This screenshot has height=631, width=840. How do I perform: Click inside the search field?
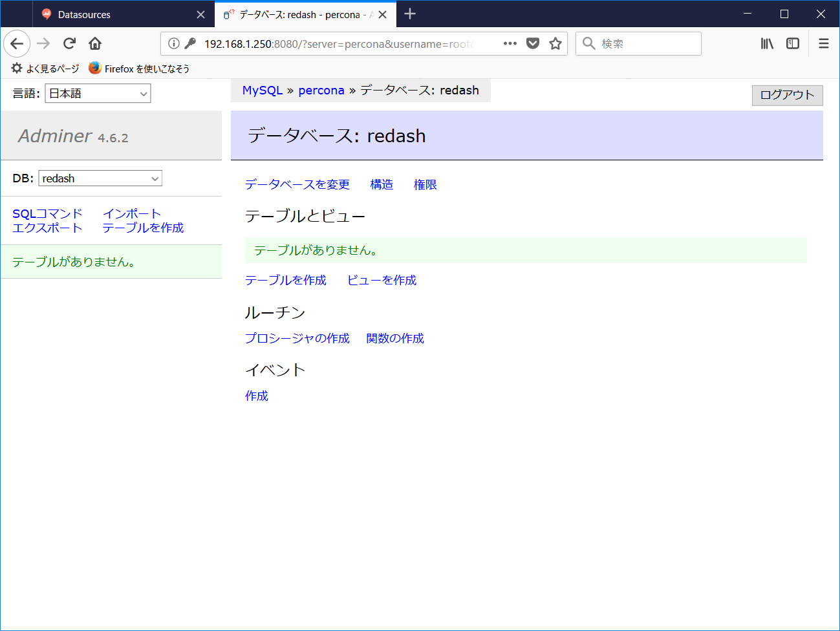tap(640, 43)
